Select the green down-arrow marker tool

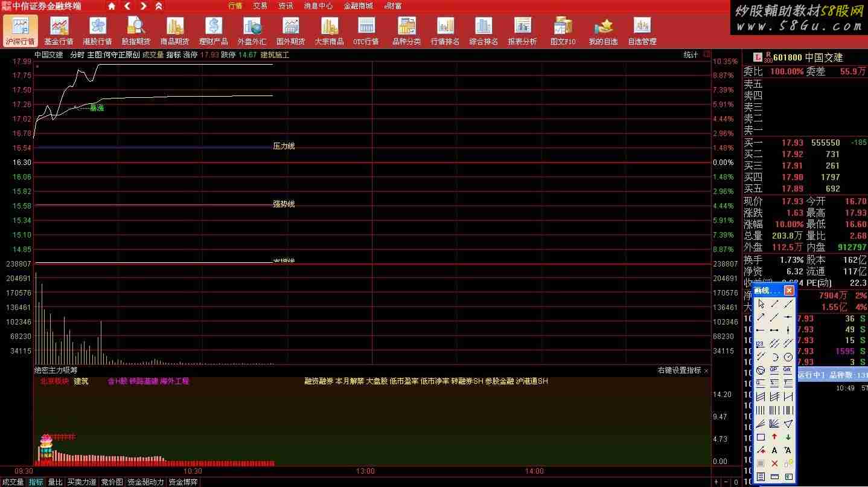pos(788,437)
